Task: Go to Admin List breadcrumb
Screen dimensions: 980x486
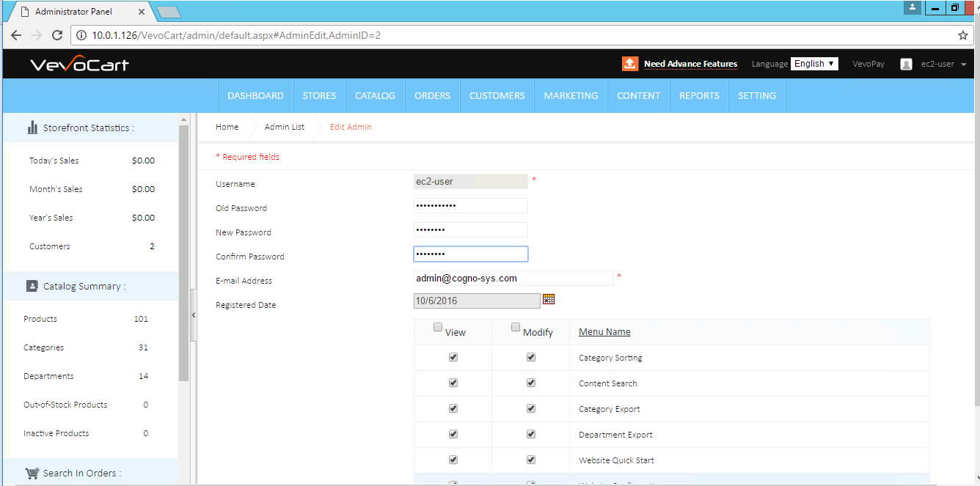Action: (x=284, y=127)
